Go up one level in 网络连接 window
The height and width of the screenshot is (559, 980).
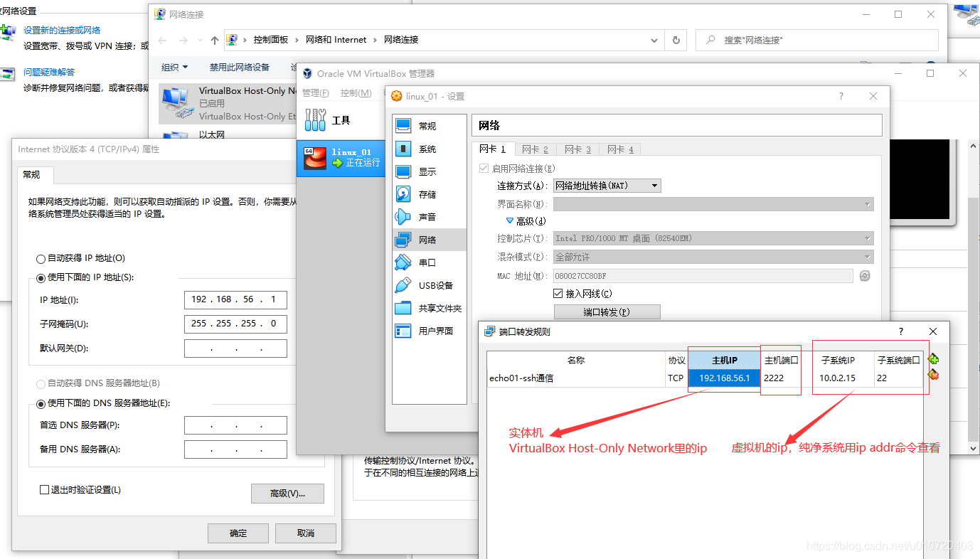[215, 41]
